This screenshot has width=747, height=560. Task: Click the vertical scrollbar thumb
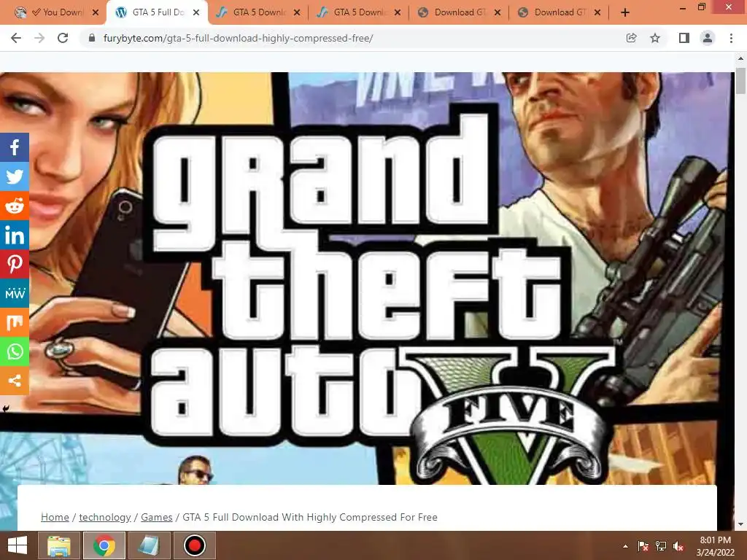(741, 81)
